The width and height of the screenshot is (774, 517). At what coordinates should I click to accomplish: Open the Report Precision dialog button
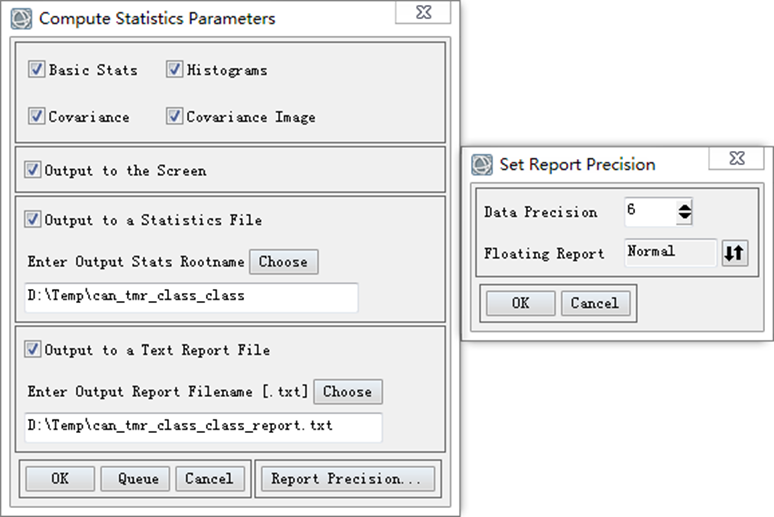click(x=346, y=479)
